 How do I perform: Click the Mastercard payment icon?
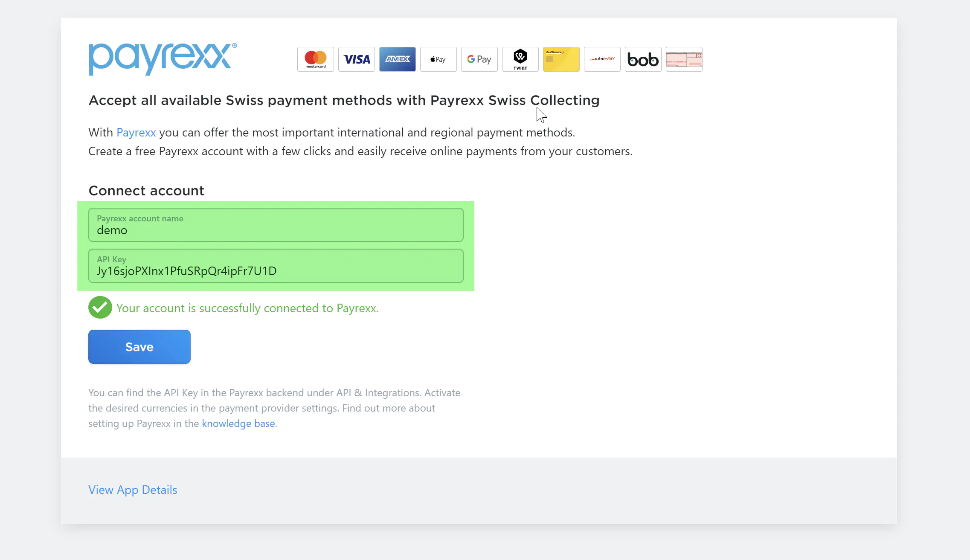[316, 59]
